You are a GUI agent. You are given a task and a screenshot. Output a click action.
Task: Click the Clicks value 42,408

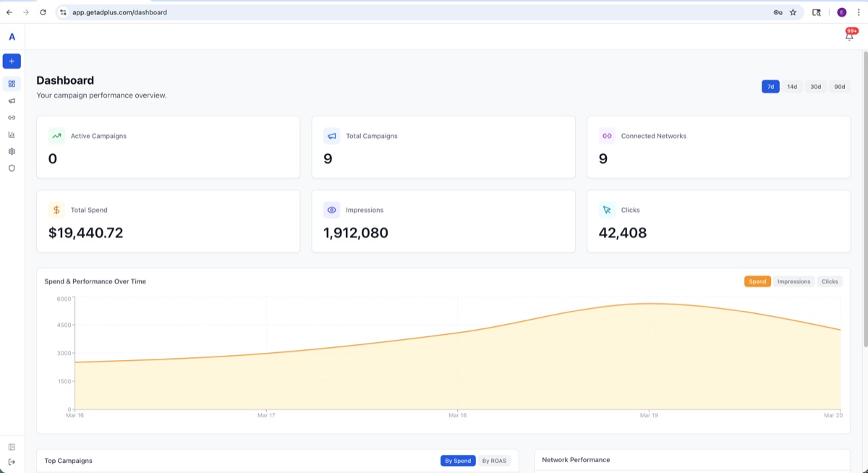tap(623, 233)
